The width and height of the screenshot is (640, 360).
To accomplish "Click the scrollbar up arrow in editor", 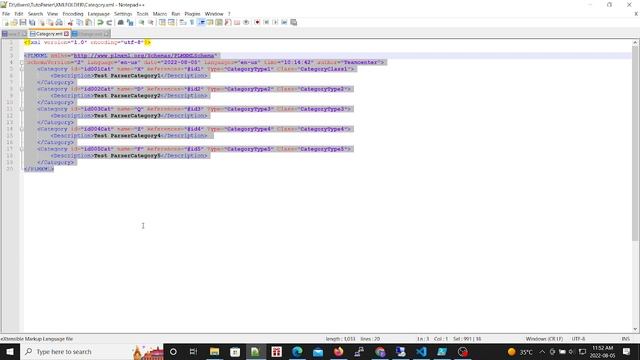I will coord(636,42).
